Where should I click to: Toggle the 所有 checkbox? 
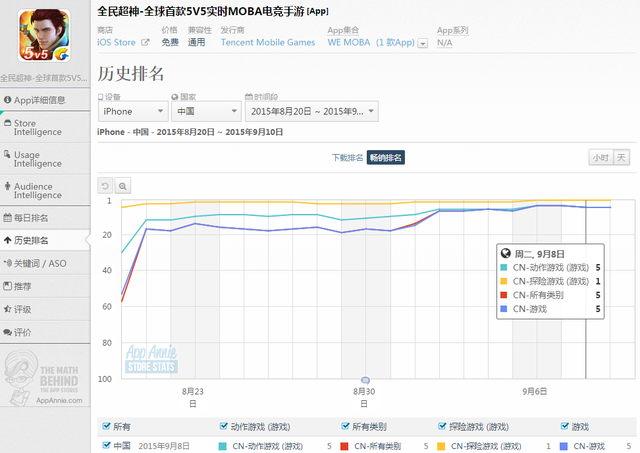[x=107, y=427]
